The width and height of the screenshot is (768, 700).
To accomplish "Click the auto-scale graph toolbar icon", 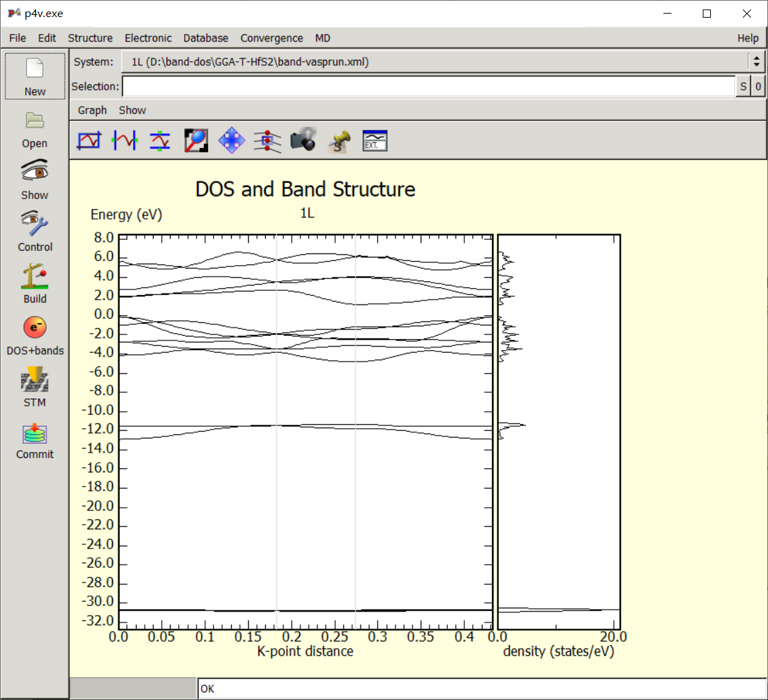I will (x=89, y=141).
